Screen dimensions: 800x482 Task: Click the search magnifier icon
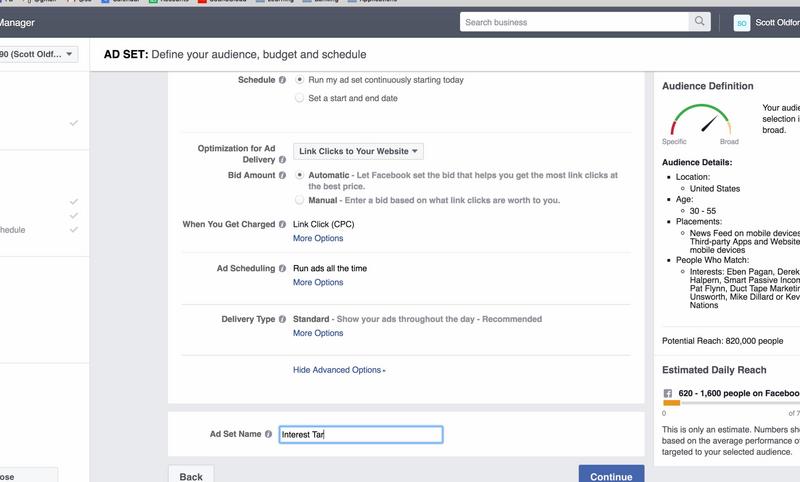coord(699,21)
